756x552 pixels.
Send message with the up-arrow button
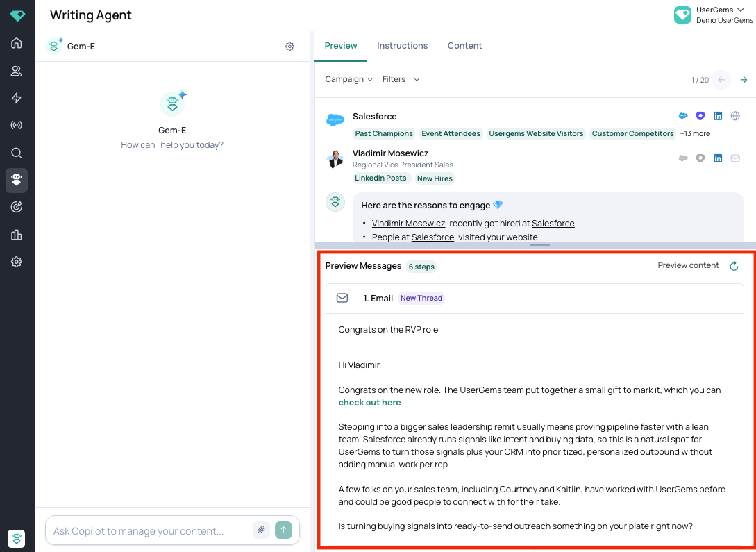[283, 530]
